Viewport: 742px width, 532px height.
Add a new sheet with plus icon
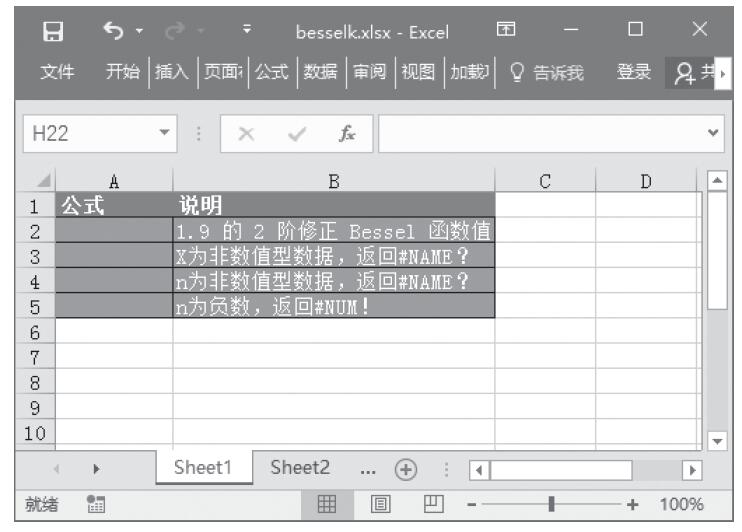[408, 469]
